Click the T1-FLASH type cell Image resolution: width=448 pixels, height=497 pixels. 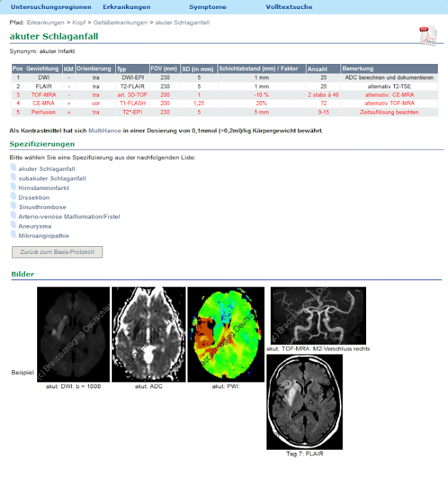point(132,104)
